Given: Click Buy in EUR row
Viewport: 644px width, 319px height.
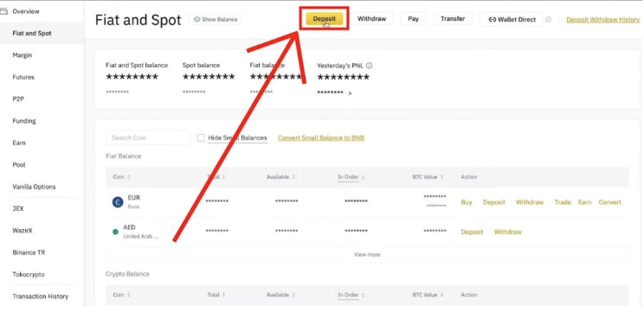Looking at the screenshot, I should pyautogui.click(x=467, y=202).
